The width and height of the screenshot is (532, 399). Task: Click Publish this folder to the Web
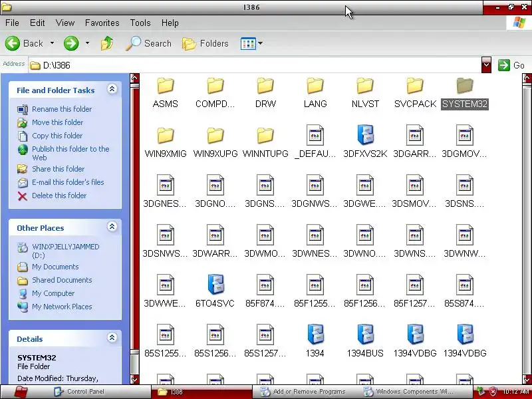[70, 153]
